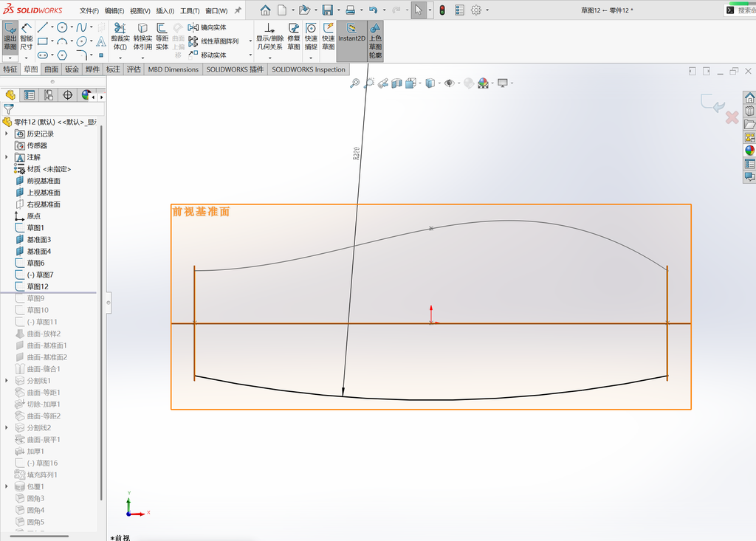
Task: Click the 退出草图 exit sketch icon
Action: (x=10, y=37)
